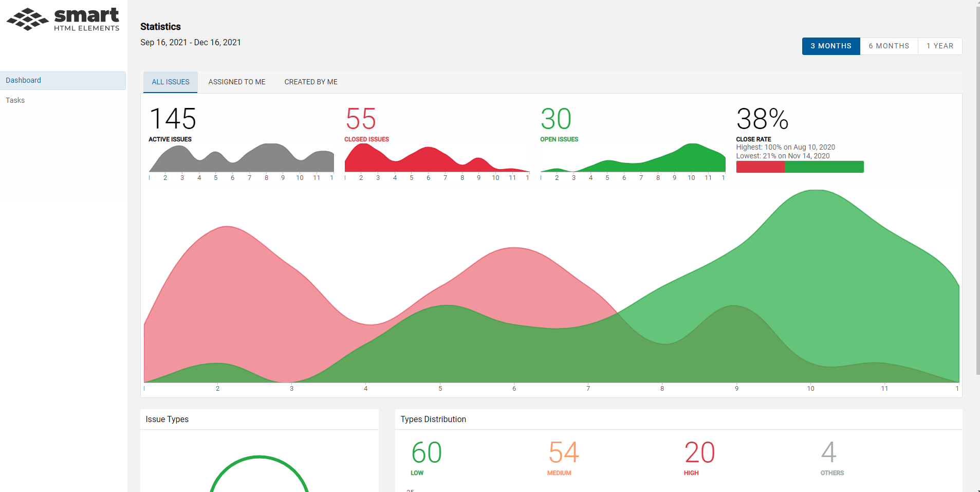Click the green segment of close rate bar
The image size is (980, 492).
pyautogui.click(x=824, y=167)
